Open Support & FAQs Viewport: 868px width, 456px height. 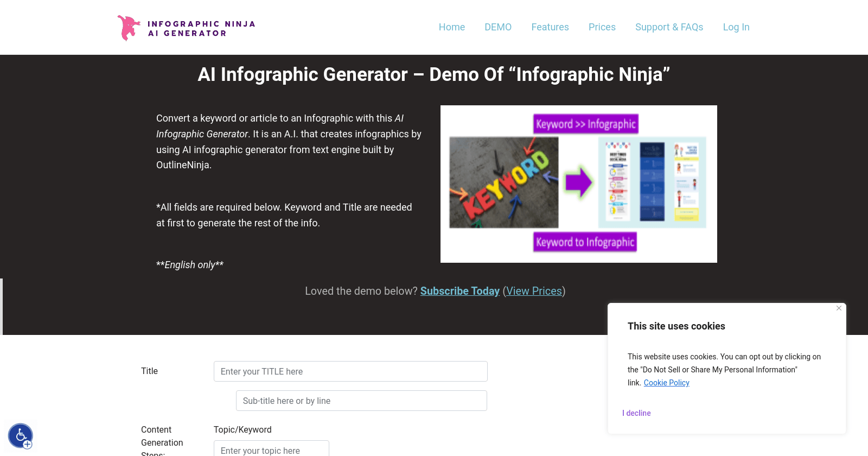click(x=669, y=27)
